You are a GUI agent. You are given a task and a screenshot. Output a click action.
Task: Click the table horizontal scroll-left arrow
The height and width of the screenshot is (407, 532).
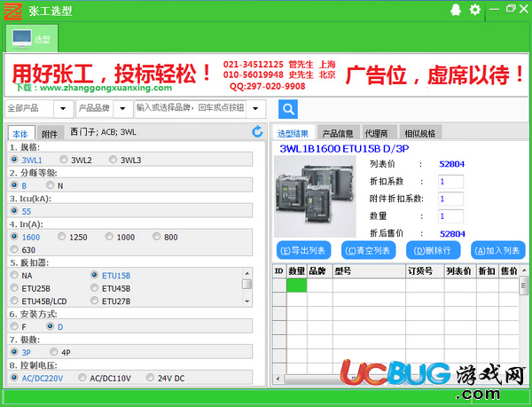pyautogui.click(x=278, y=379)
